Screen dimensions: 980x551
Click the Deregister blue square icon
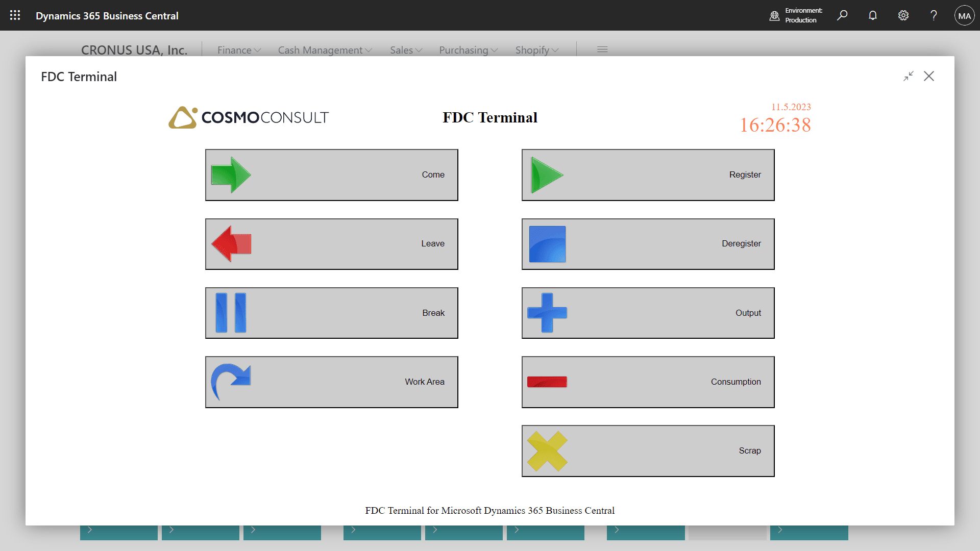pyautogui.click(x=548, y=243)
